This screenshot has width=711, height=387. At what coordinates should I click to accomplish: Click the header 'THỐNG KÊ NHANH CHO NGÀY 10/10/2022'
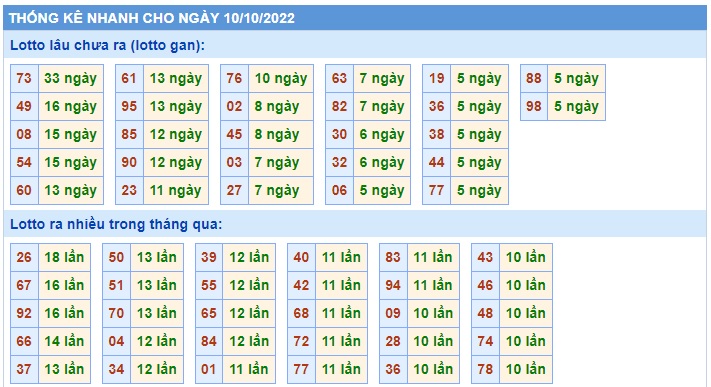coord(152,18)
